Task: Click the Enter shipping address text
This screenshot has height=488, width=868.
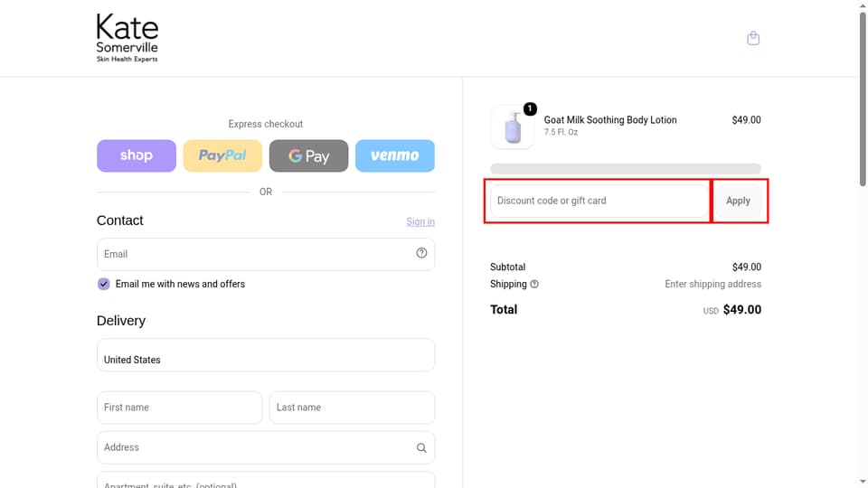Action: click(712, 284)
